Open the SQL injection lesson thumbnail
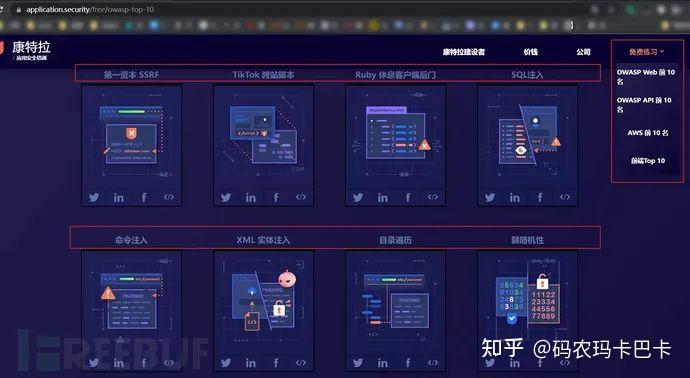The width and height of the screenshot is (690, 378). coord(528,137)
